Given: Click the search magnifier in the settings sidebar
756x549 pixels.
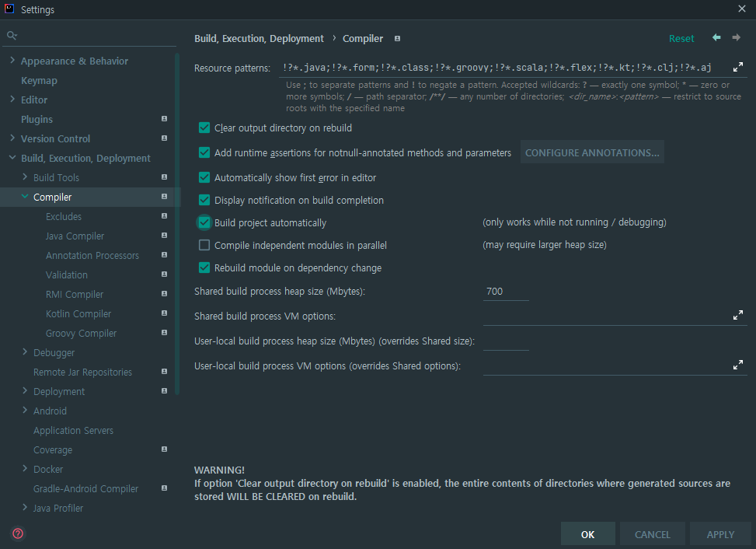Looking at the screenshot, I should point(11,35).
